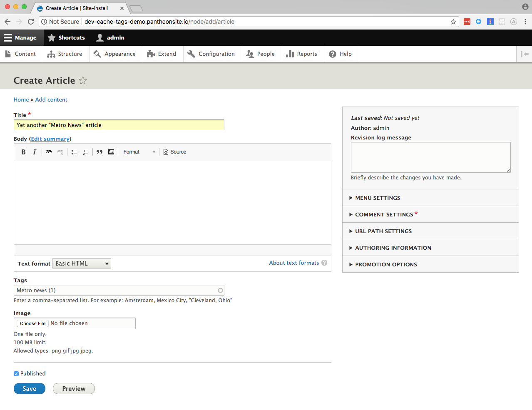This screenshot has width=532, height=410.
Task: Click the Unlink icon in the editor toolbar
Action: pos(60,152)
